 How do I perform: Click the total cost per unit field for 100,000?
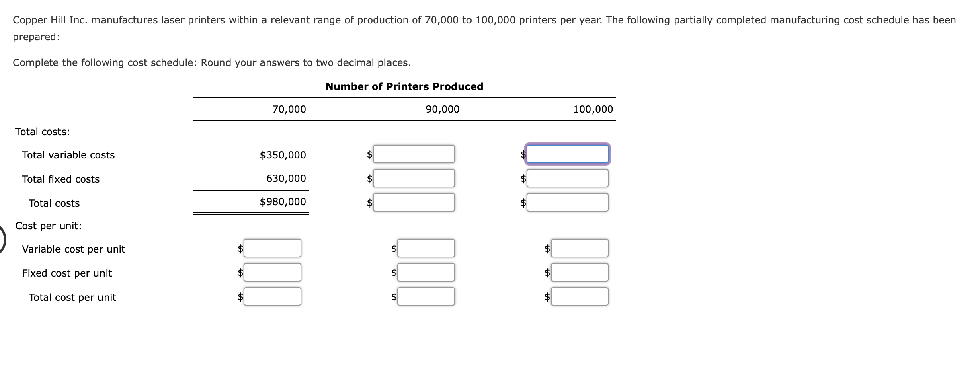tap(579, 297)
